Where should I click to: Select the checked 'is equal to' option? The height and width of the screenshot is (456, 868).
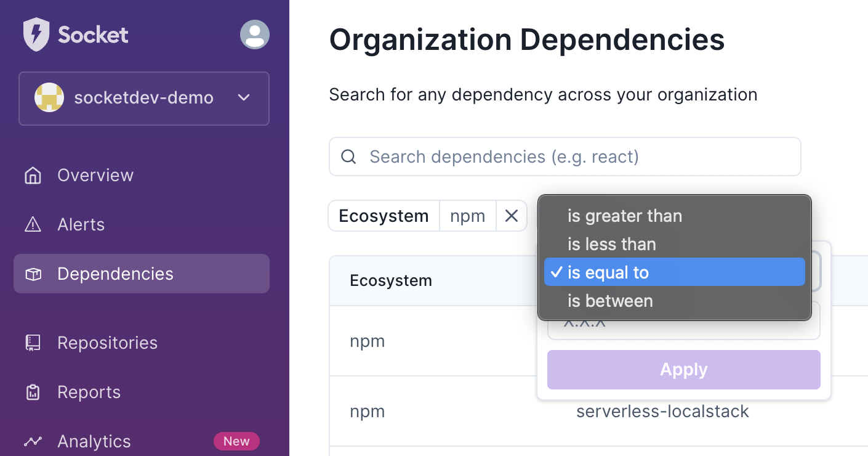coord(675,272)
